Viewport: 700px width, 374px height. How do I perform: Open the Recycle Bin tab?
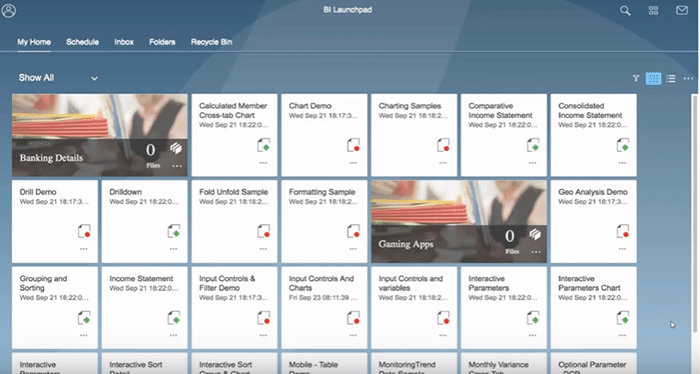(211, 42)
